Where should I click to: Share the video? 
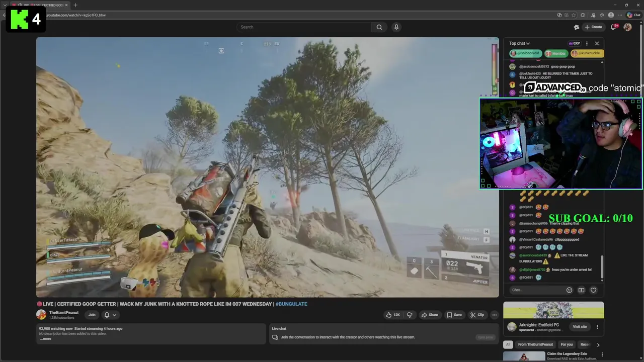[430, 315]
